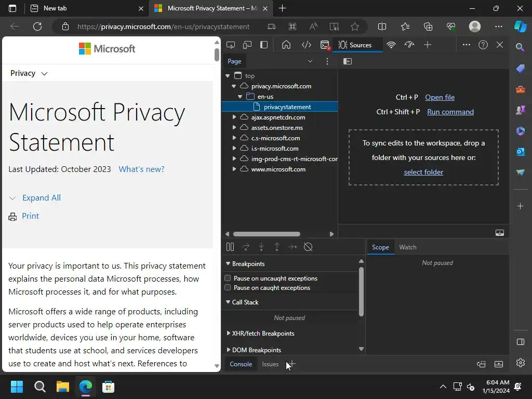The width and height of the screenshot is (532, 399).
Task: Click What's new? link on page
Action: [141, 169]
